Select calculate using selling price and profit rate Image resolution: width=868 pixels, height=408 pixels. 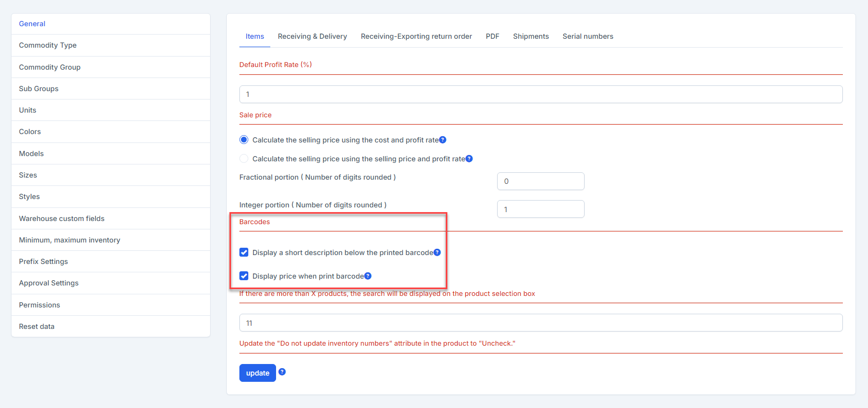pyautogui.click(x=244, y=159)
